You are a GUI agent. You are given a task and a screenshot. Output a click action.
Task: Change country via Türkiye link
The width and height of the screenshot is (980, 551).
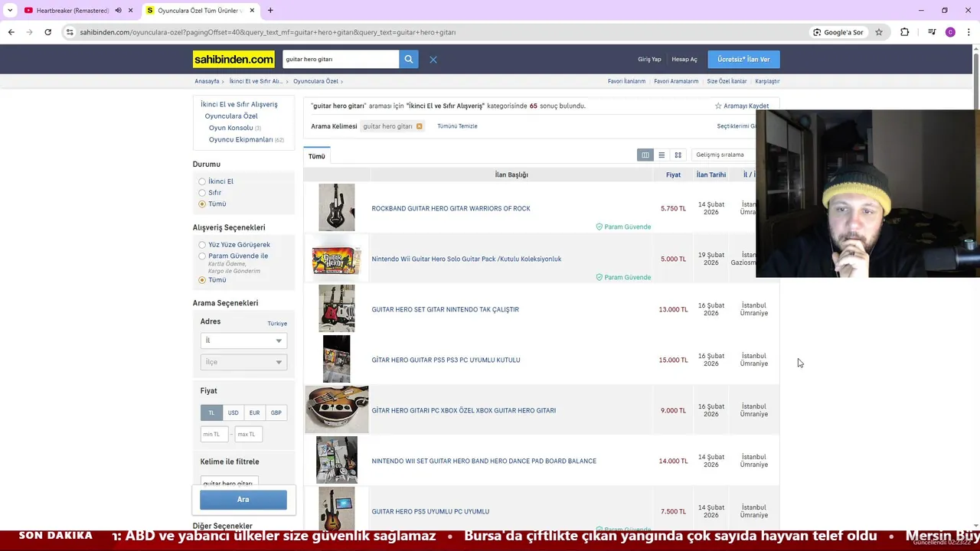[x=277, y=324]
